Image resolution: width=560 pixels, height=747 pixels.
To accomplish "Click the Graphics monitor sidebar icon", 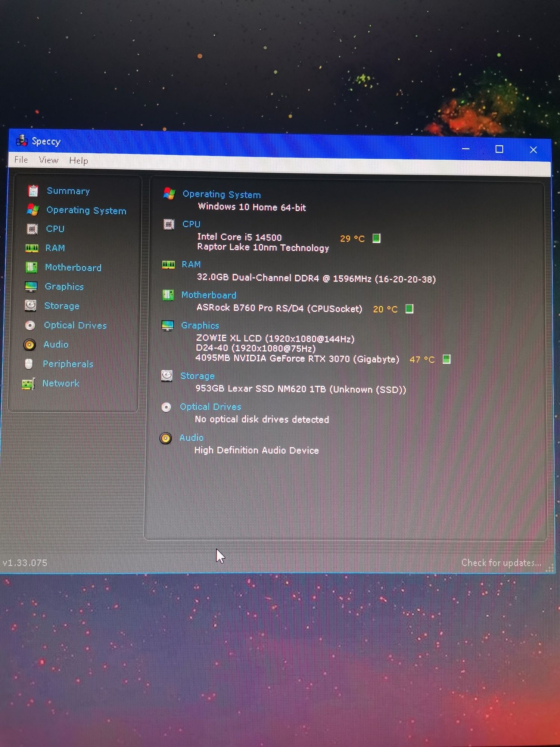I will pos(31,286).
